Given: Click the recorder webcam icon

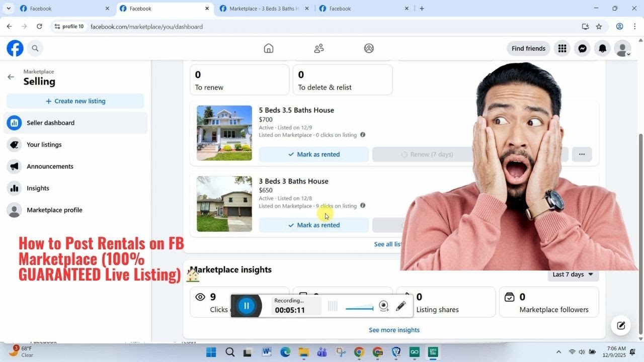Looking at the screenshot, I should pyautogui.click(x=384, y=306).
